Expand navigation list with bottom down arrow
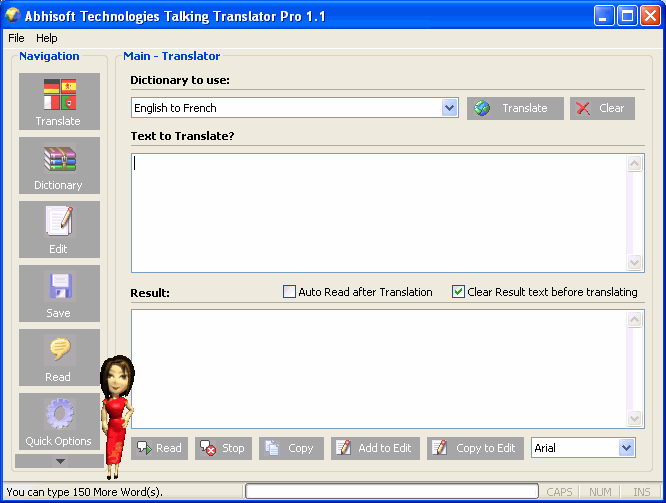This screenshot has width=666, height=503. 59,461
